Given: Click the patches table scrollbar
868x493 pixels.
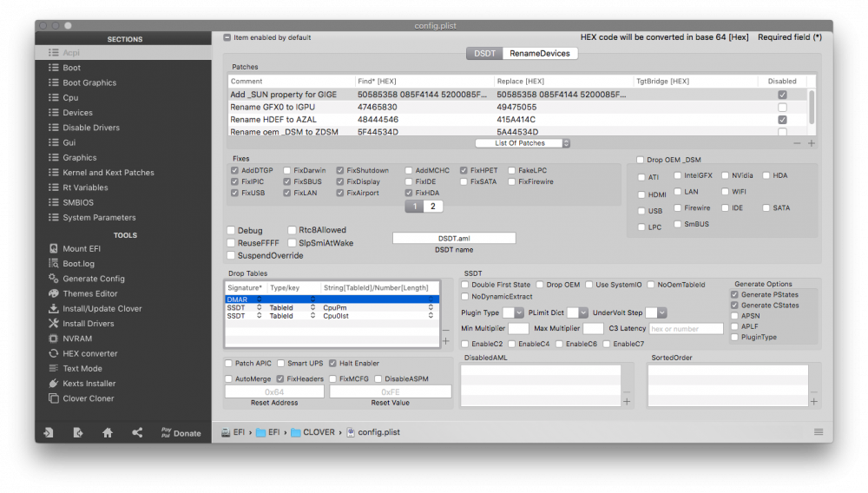Looking at the screenshot, I should [x=812, y=107].
